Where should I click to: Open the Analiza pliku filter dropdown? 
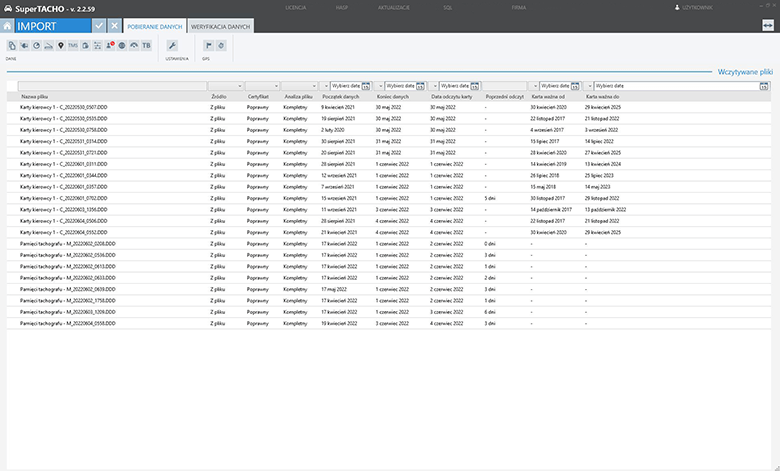[x=316, y=86]
